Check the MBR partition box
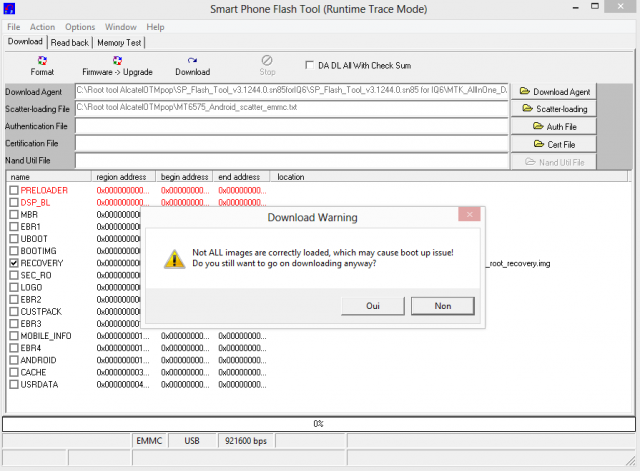640x471 pixels. pyautogui.click(x=14, y=214)
